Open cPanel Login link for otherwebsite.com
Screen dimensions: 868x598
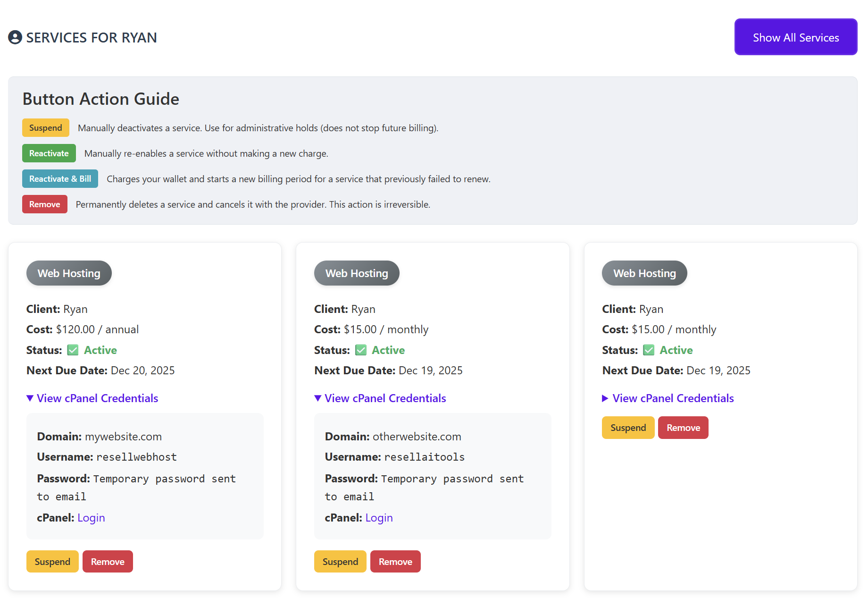pos(379,518)
